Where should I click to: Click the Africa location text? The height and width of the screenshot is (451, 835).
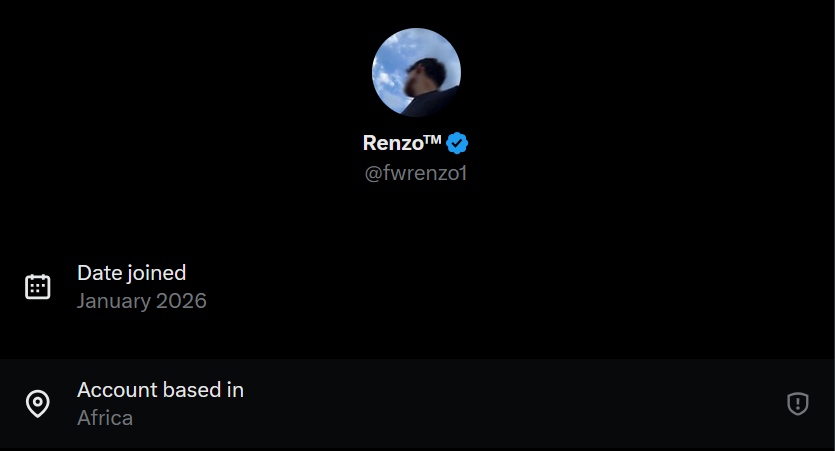tap(105, 418)
